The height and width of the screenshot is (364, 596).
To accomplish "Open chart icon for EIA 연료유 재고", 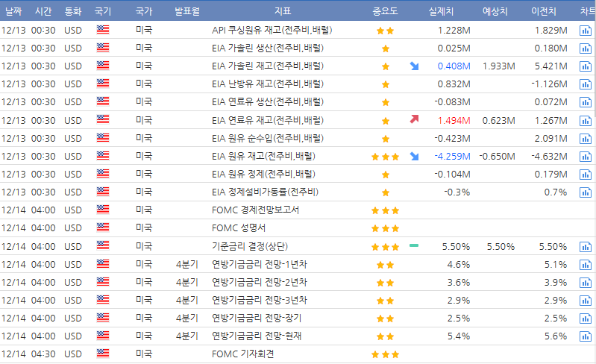I will [x=586, y=120].
